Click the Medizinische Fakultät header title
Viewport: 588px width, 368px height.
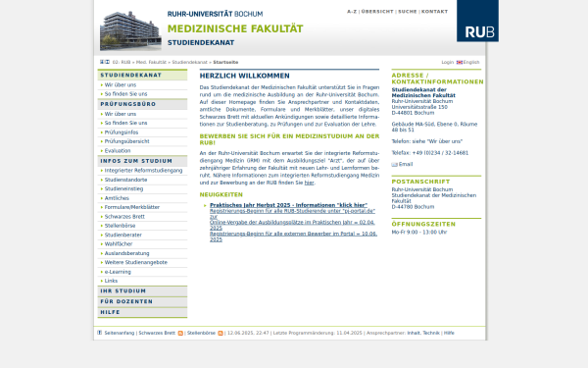tap(235, 28)
